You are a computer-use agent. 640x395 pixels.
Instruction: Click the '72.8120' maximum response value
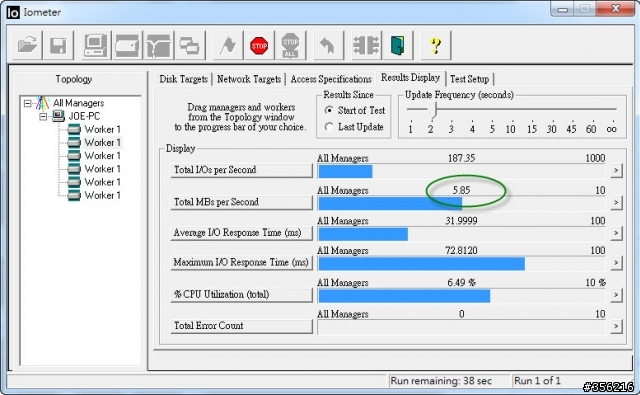[x=462, y=251]
